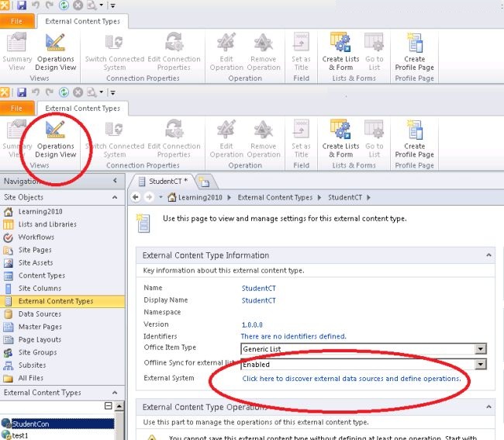The image size is (504, 440).
Task: Collapse External Content Type Information section
Action: pos(488,255)
